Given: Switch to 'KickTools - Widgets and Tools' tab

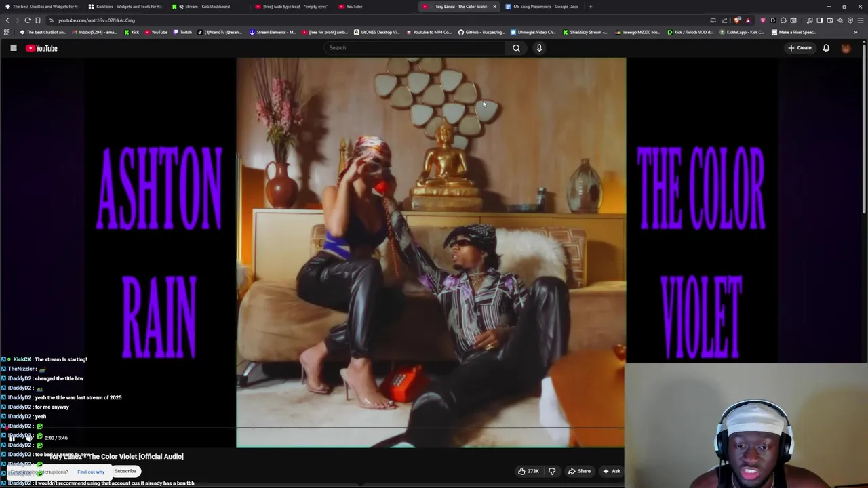Looking at the screenshot, I should 125,7.
